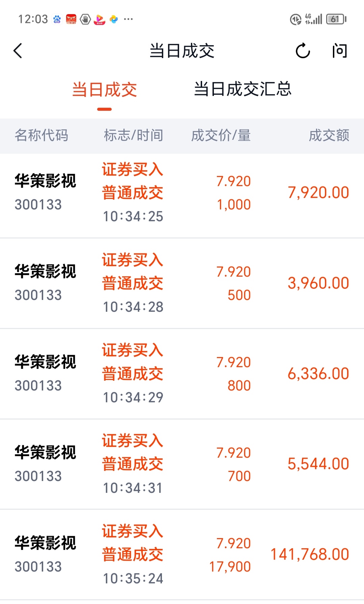
Task: Tap the 4G signal strength icon
Action: (x=313, y=19)
